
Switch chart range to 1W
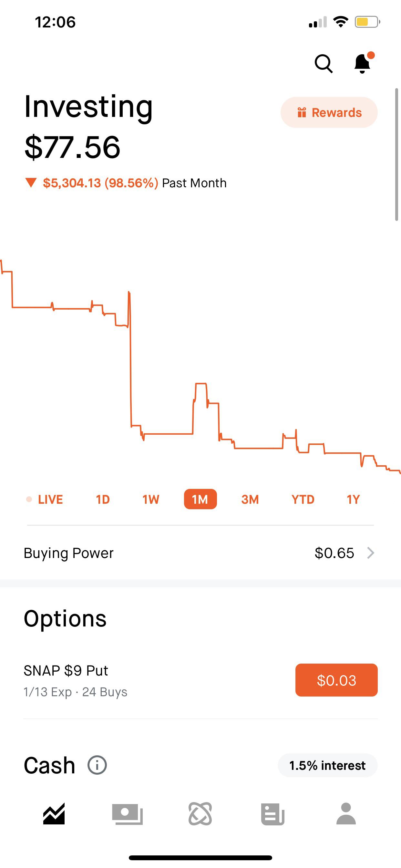click(x=151, y=499)
